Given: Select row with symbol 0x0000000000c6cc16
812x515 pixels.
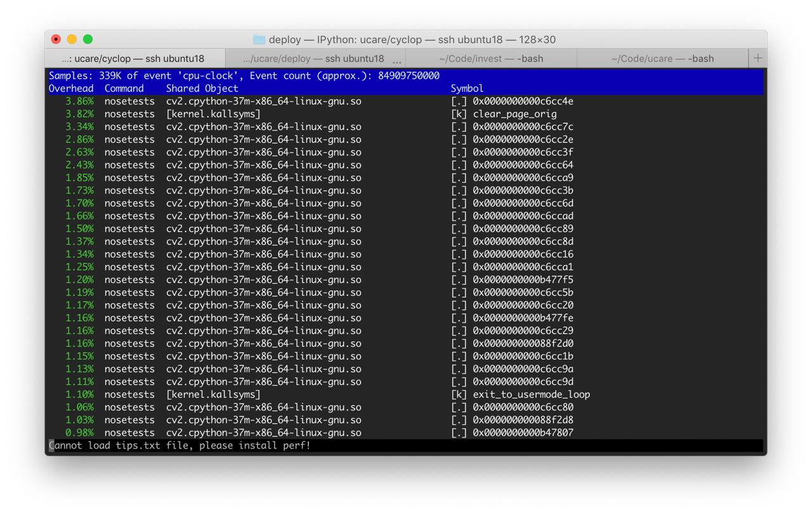Looking at the screenshot, I should click(406, 254).
